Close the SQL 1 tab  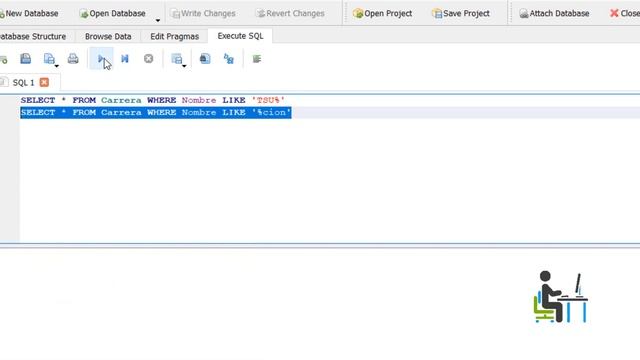[44, 82]
